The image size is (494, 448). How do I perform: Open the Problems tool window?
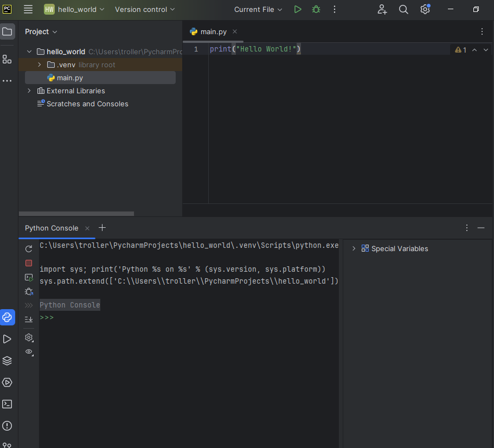click(7, 426)
